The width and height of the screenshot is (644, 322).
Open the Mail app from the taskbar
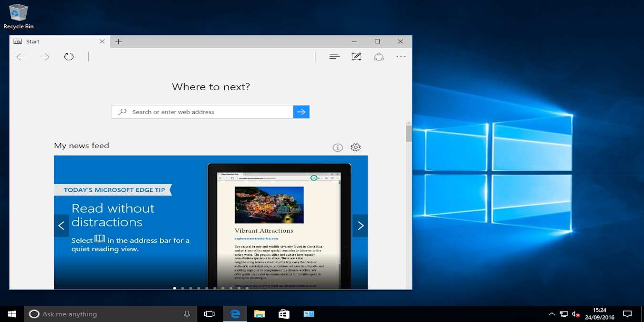[x=308, y=314]
